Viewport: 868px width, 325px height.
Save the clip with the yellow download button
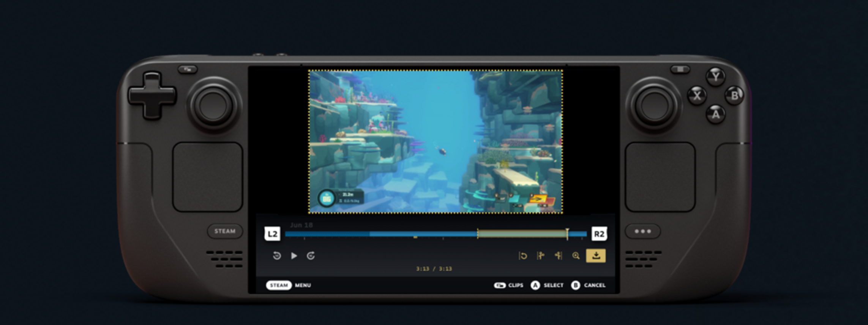tap(596, 256)
